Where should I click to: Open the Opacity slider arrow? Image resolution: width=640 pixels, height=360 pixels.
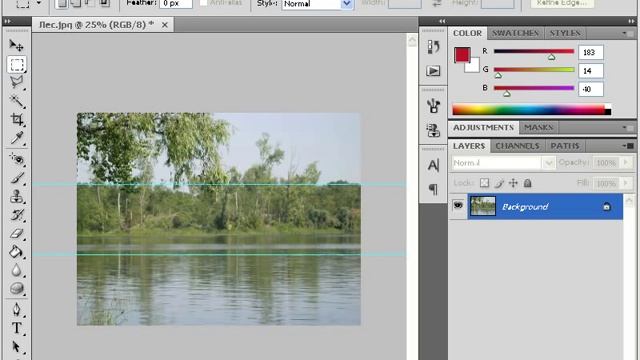(x=626, y=162)
